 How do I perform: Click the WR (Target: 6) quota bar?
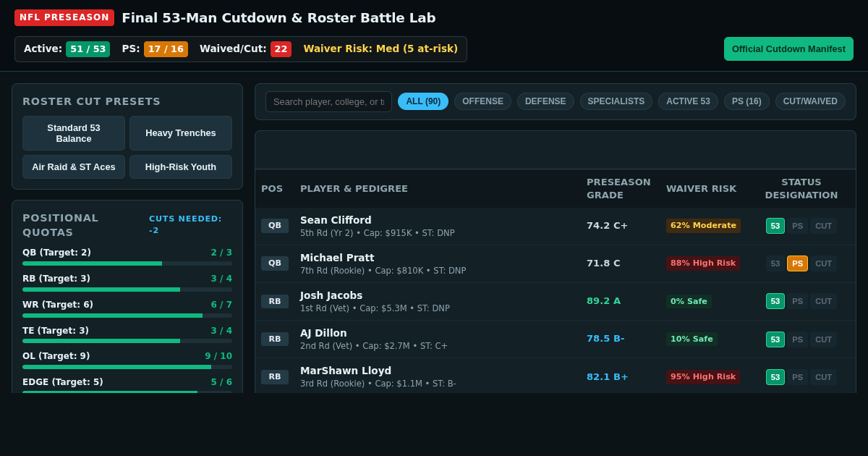(127, 316)
